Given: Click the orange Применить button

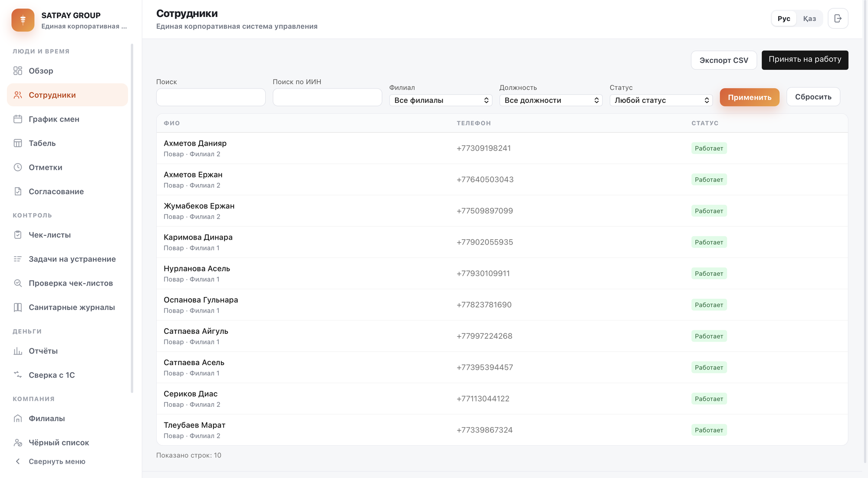Looking at the screenshot, I should tap(750, 97).
